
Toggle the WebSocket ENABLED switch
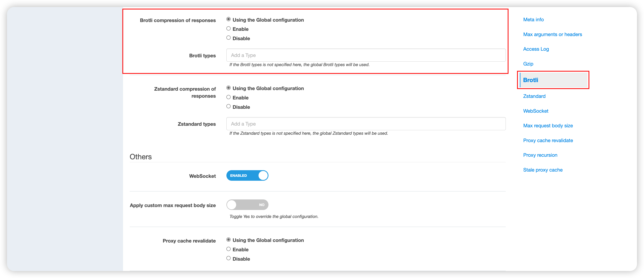247,176
